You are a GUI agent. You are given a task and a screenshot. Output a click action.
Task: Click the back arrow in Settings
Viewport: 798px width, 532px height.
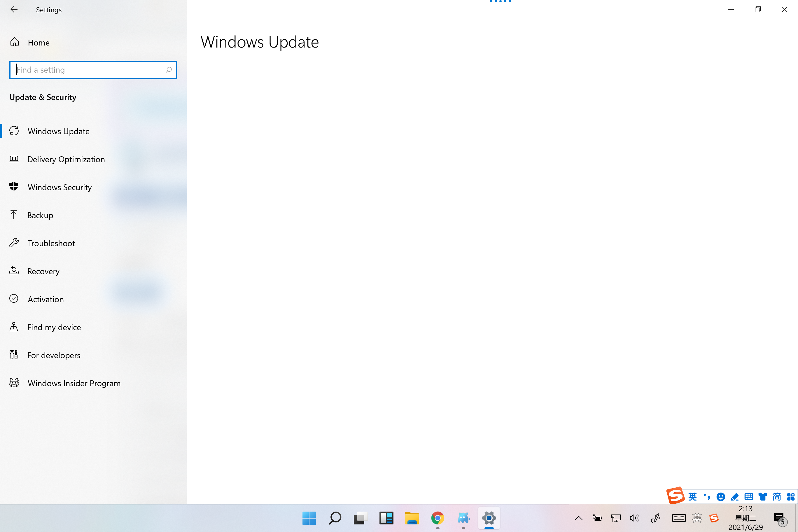pos(14,10)
